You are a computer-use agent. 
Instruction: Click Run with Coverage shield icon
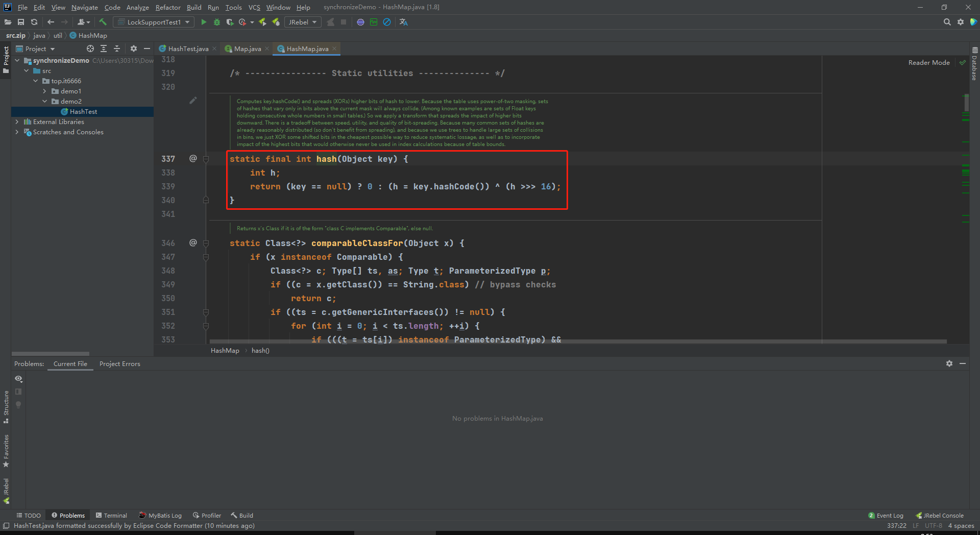[230, 22]
